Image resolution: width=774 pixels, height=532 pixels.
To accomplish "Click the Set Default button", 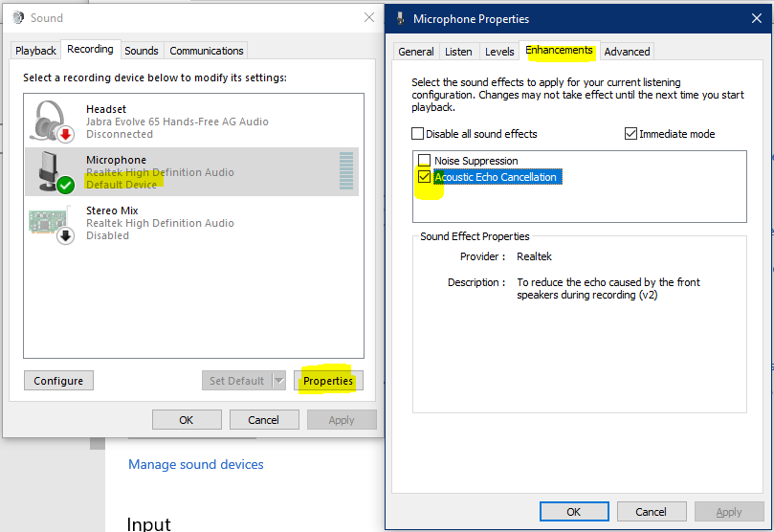I will (237, 381).
